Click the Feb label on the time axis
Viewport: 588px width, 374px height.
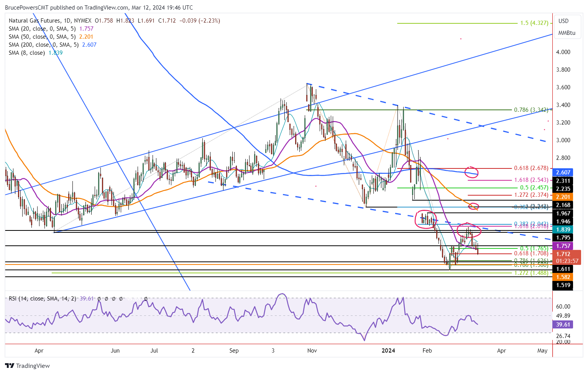click(427, 351)
